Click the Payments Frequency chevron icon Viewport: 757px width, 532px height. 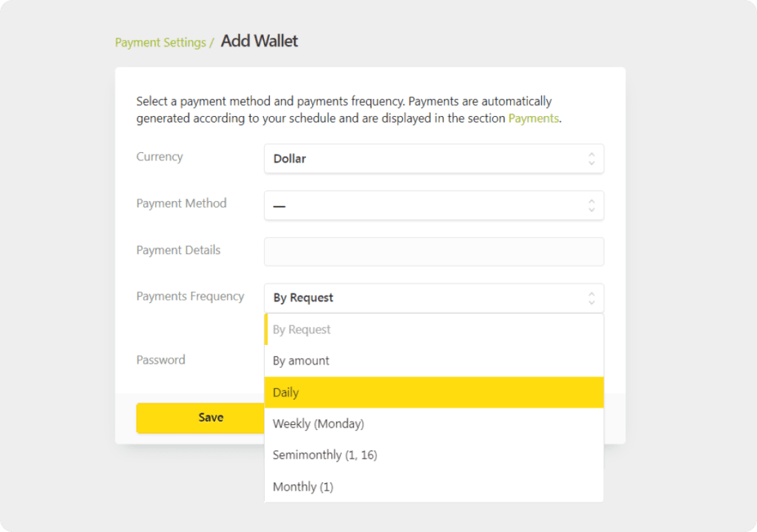pos(591,298)
